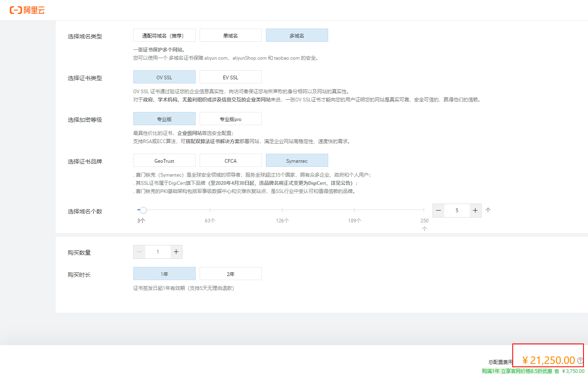This screenshot has width=588, height=386.
Task: Click the 126个 slider label
Action: click(x=282, y=221)
